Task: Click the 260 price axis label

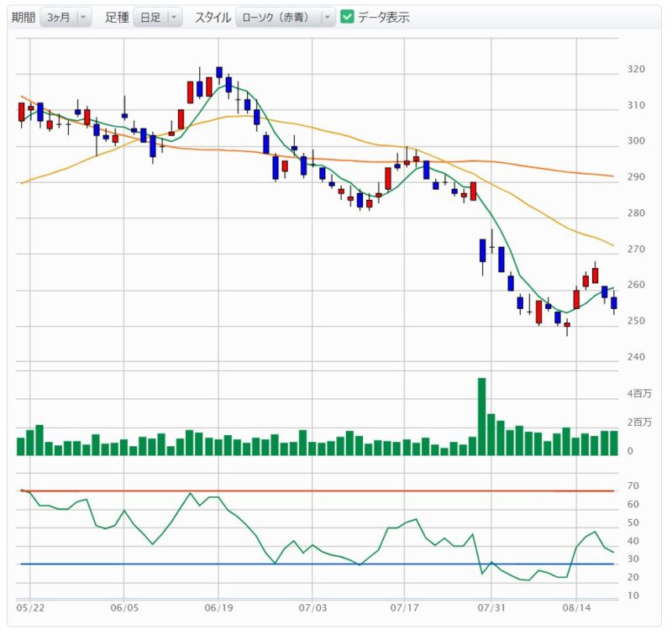Action: tap(636, 285)
